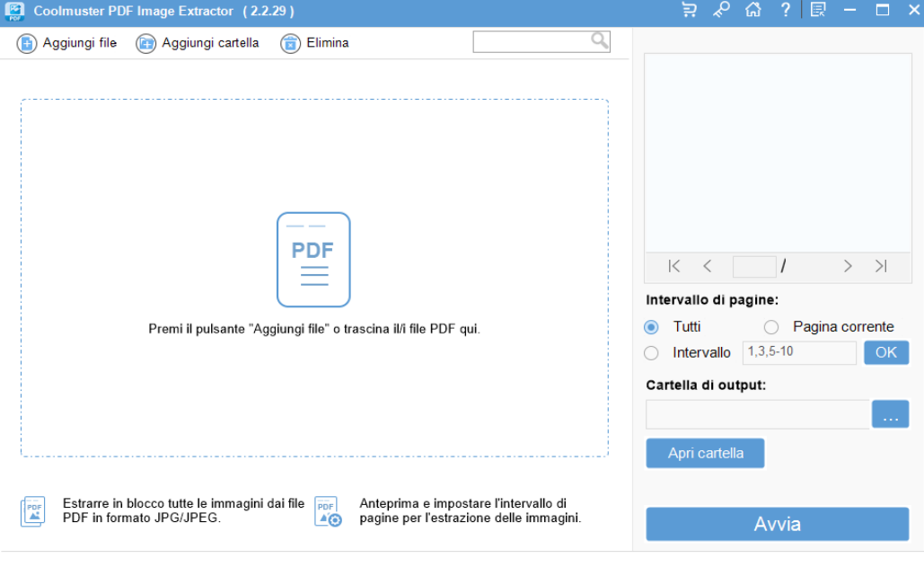The height and width of the screenshot is (576, 924).
Task: Browse output folder with the ... button
Action: point(891,414)
